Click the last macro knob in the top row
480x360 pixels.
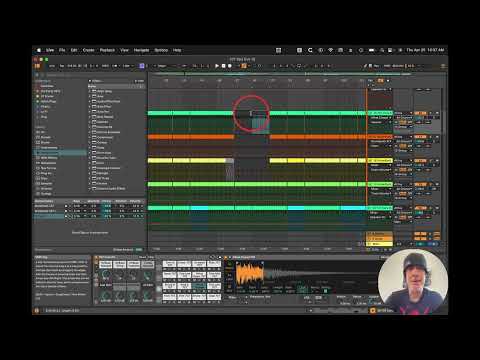tap(147, 275)
